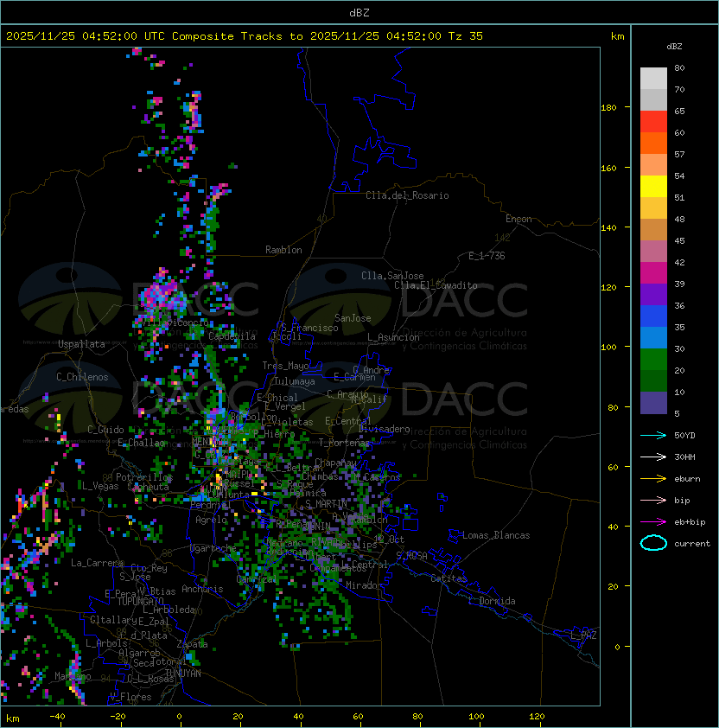Select the slate purple 5-10 dBZ swatch

[x=653, y=403]
